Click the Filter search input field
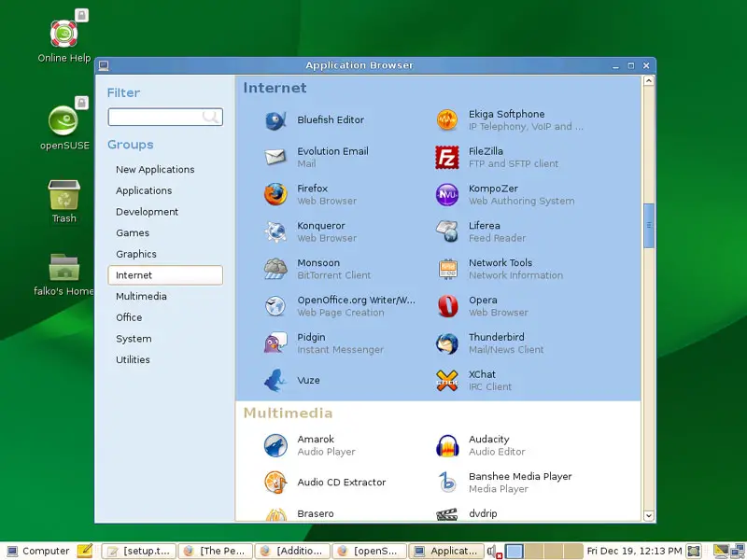 [165, 117]
